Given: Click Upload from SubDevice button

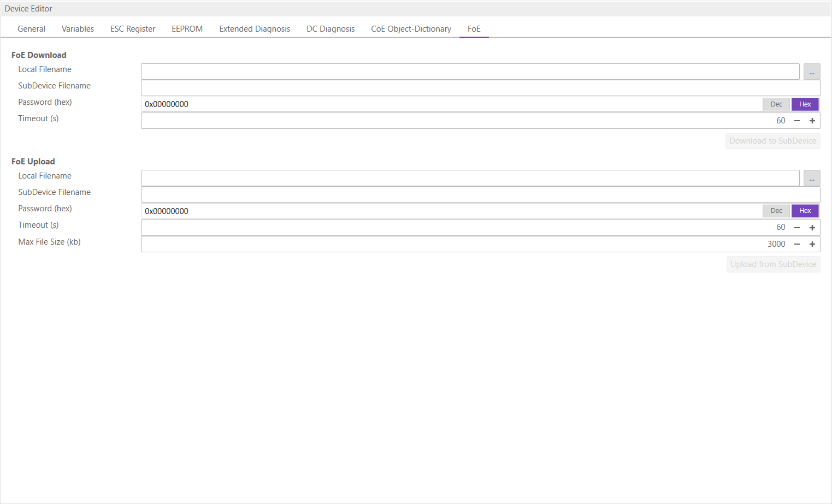Looking at the screenshot, I should click(773, 264).
